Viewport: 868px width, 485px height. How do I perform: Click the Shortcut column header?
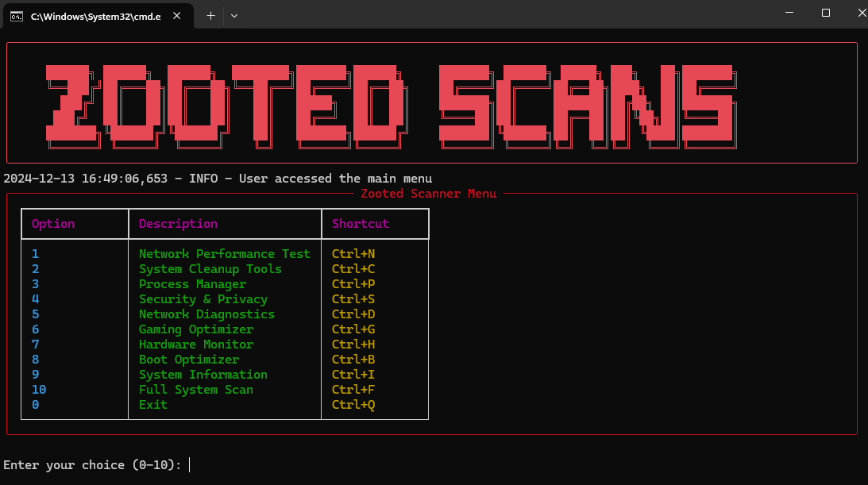point(361,224)
